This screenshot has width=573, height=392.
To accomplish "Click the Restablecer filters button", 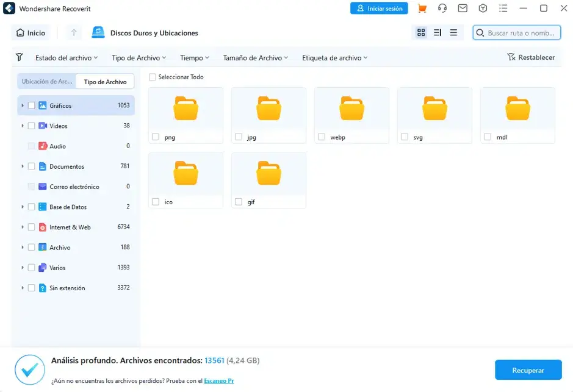I will click(x=531, y=57).
